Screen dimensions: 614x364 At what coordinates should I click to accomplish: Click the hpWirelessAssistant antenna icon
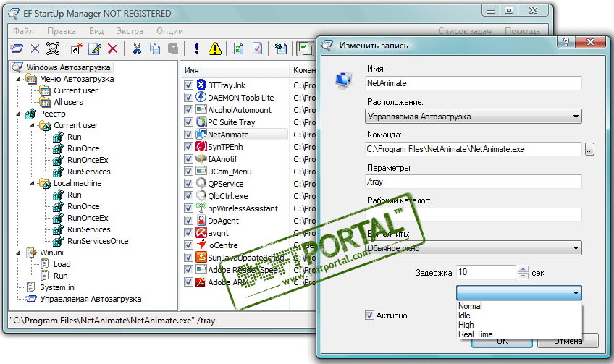201,208
